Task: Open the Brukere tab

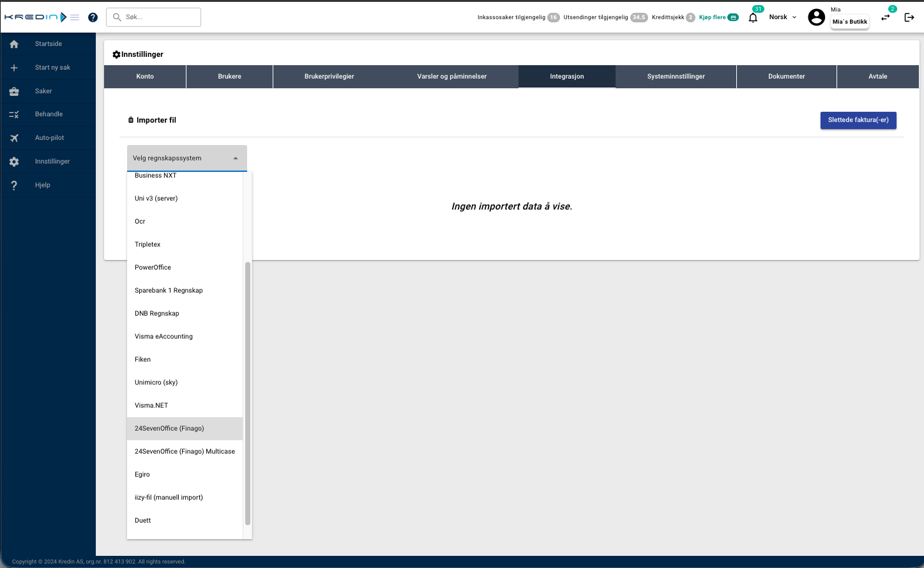Action: coord(230,77)
